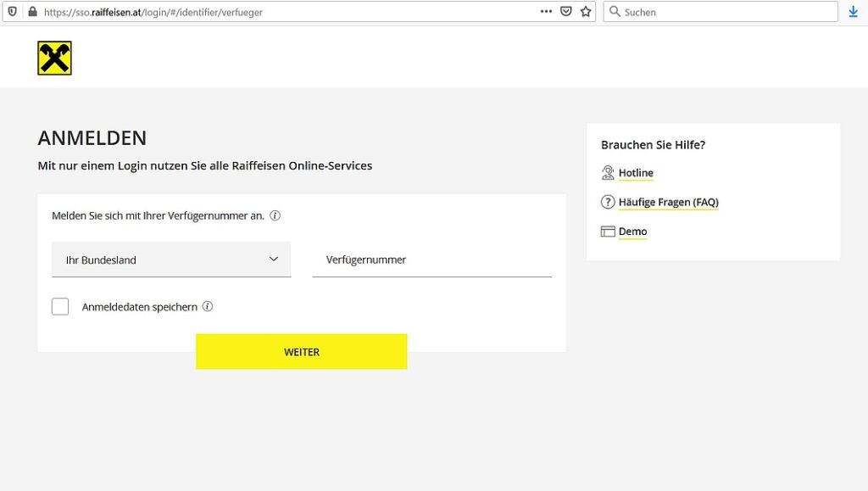Click the Demo window icon
The height and width of the screenshot is (491, 868).
608,232
